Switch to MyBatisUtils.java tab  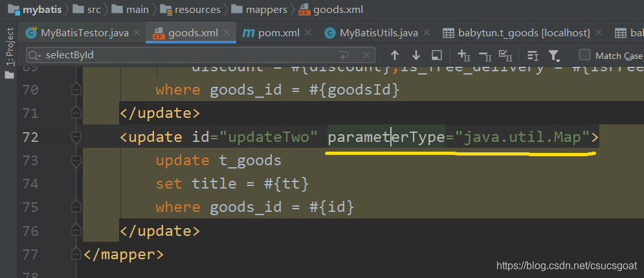(x=377, y=33)
